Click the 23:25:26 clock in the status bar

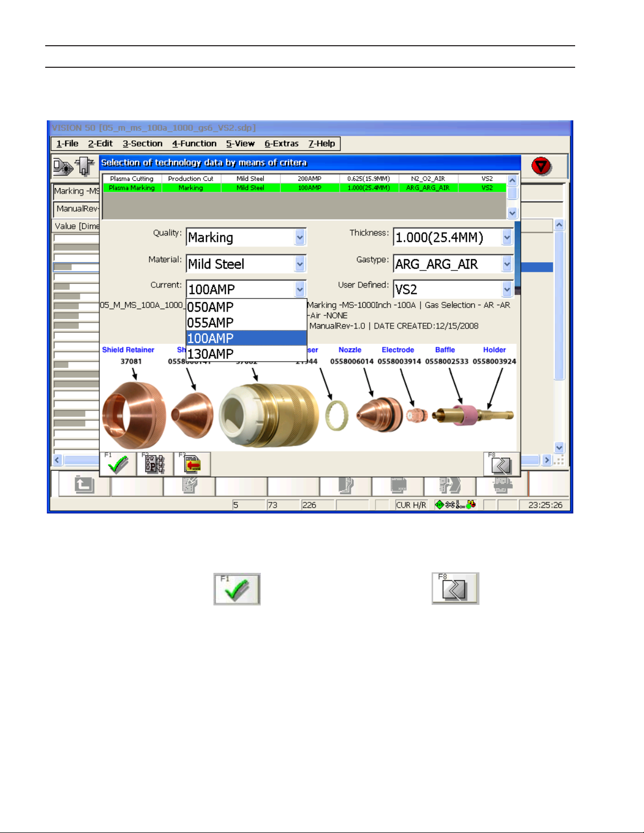click(x=545, y=505)
